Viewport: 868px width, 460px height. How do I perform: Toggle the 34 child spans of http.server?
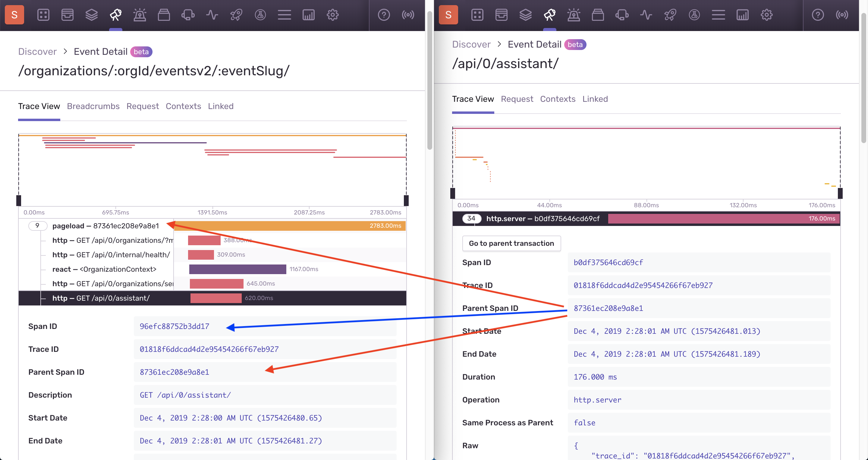tap(471, 218)
